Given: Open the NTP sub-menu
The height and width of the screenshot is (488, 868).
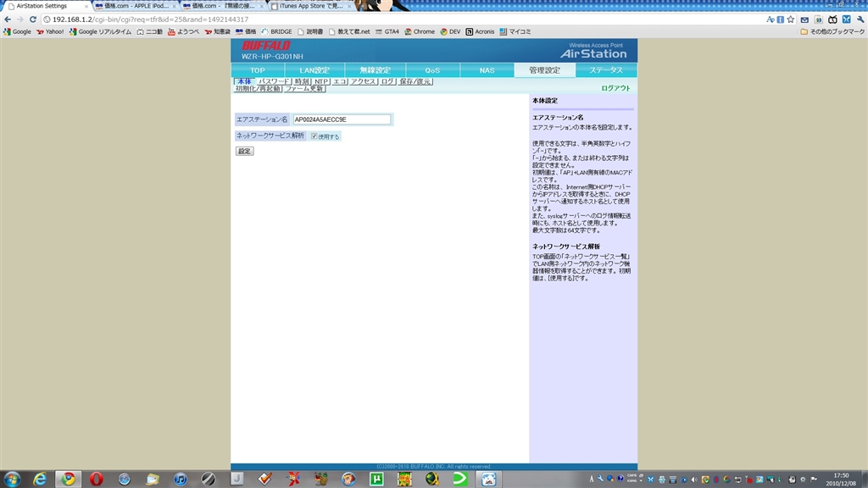Looking at the screenshot, I should coord(321,81).
